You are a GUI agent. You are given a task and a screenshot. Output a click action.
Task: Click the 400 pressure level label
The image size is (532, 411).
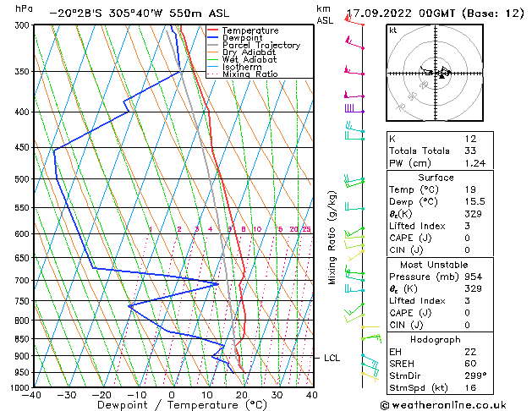24,112
